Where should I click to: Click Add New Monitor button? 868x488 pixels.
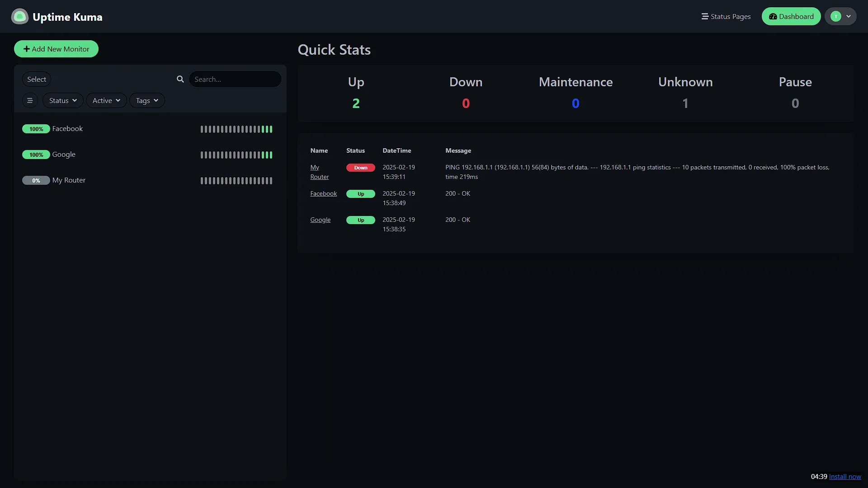pyautogui.click(x=56, y=49)
